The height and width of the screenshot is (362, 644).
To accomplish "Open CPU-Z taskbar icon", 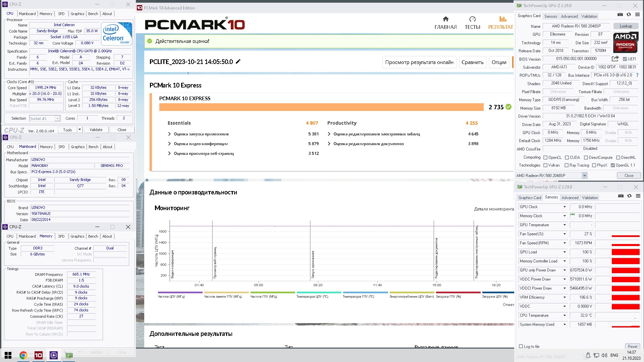I will click(54, 355).
